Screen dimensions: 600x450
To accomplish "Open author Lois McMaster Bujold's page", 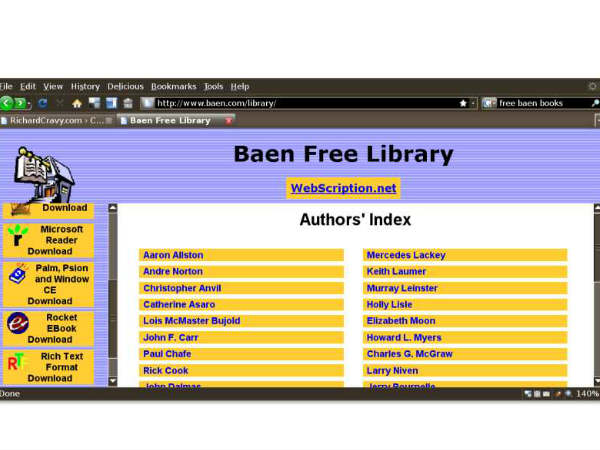I will 191,321.
